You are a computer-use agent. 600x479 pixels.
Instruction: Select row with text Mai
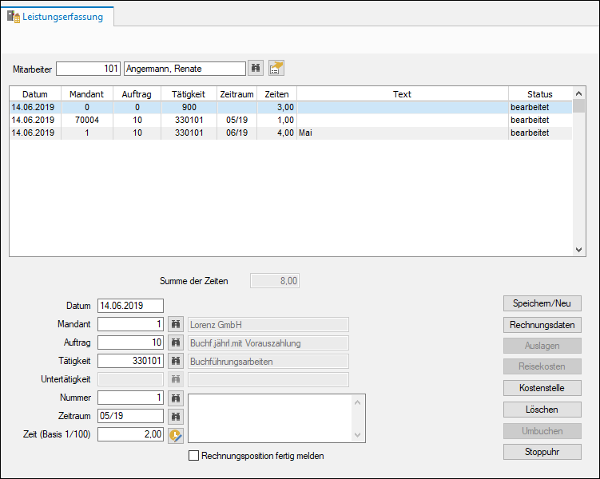(291, 133)
